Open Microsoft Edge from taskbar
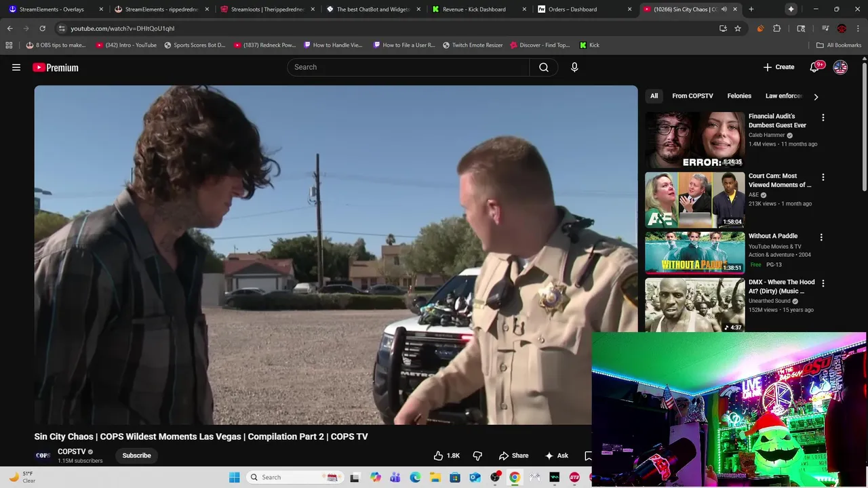Screen dimensions: 868x488 pyautogui.click(x=415, y=477)
